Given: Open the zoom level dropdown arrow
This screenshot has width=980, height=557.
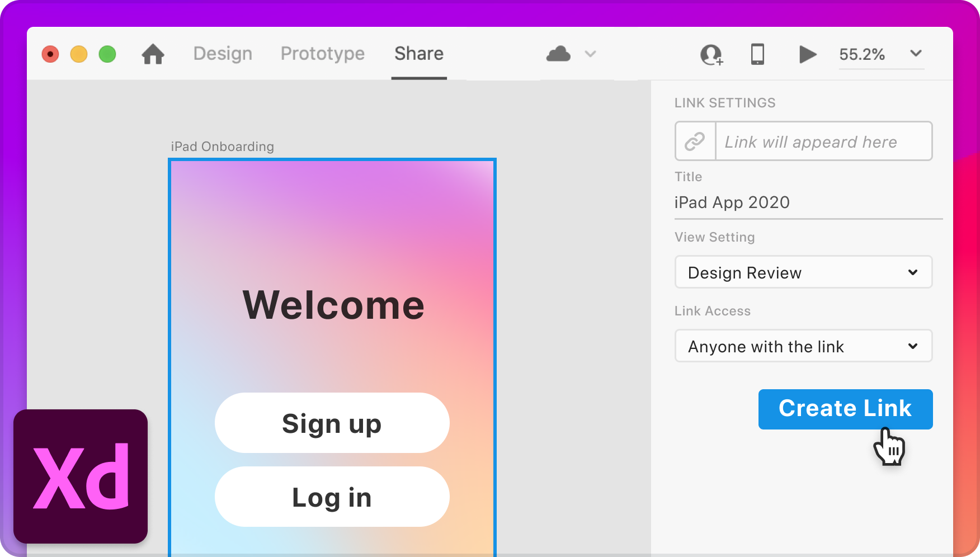Looking at the screenshot, I should pyautogui.click(x=916, y=54).
